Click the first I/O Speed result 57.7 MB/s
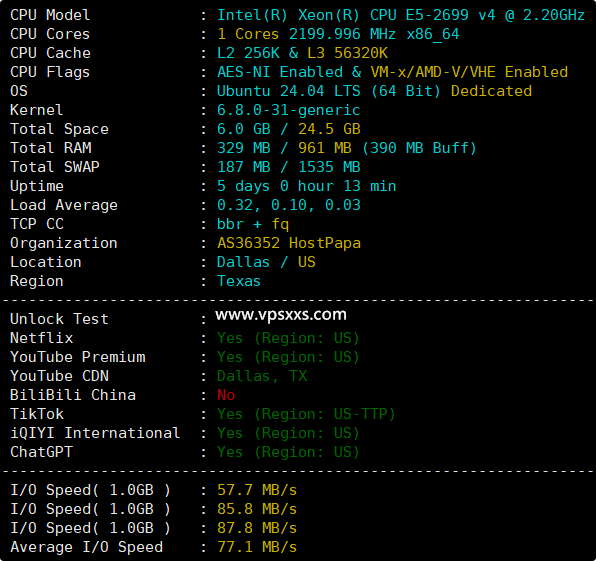The image size is (596, 561). pyautogui.click(x=257, y=490)
